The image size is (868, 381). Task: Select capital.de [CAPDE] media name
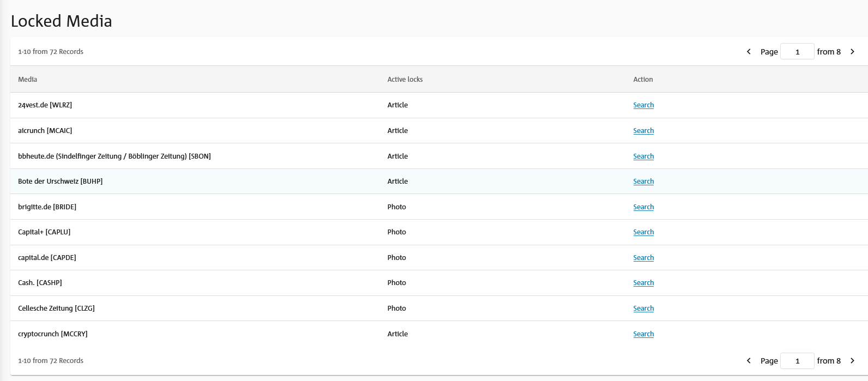tap(47, 258)
